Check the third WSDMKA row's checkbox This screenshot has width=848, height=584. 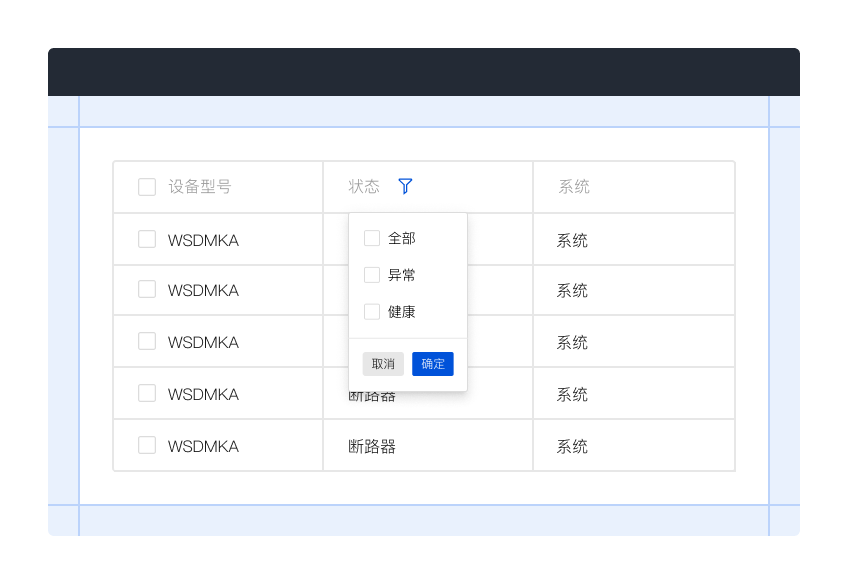tap(147, 342)
